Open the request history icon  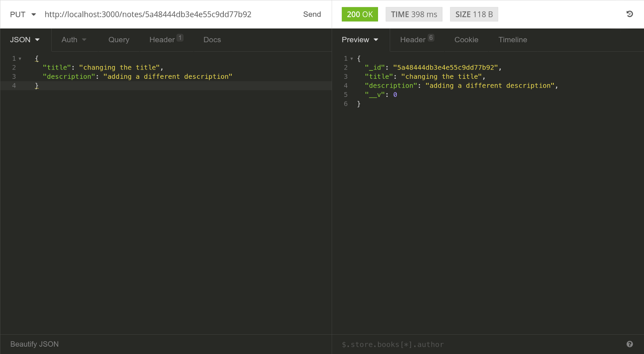630,14
